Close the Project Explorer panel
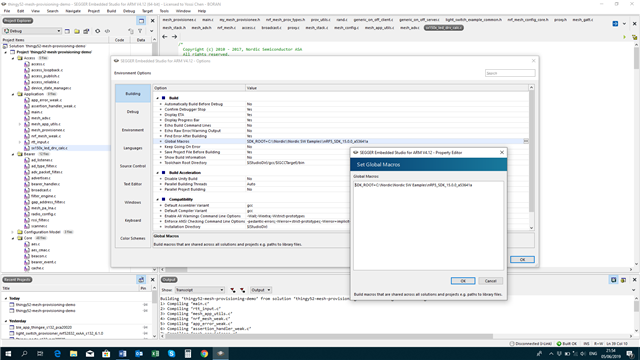Screen dimensions: 640x360 [x=153, y=21]
